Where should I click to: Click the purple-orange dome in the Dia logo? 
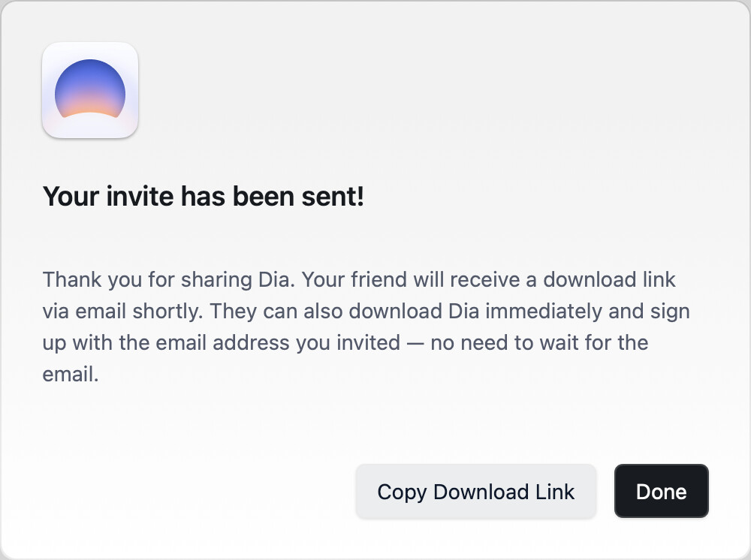90,89
